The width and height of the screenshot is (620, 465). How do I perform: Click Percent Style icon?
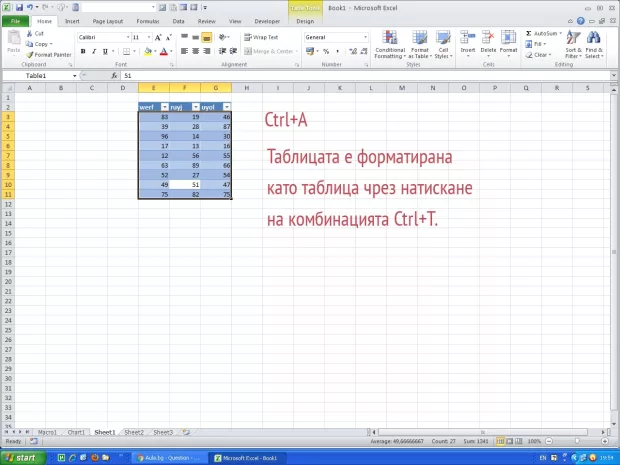click(x=326, y=51)
